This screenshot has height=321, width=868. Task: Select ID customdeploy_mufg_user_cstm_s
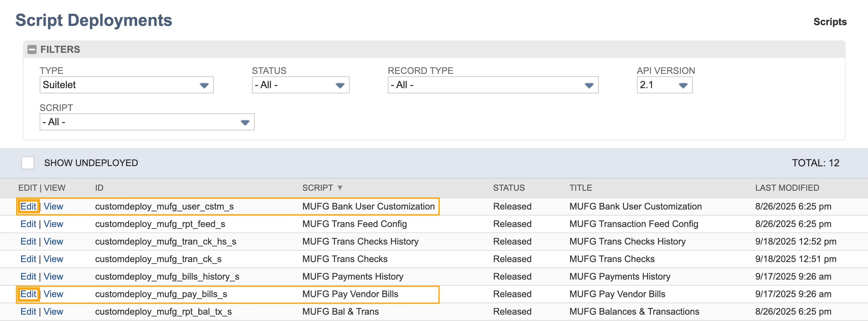point(165,206)
